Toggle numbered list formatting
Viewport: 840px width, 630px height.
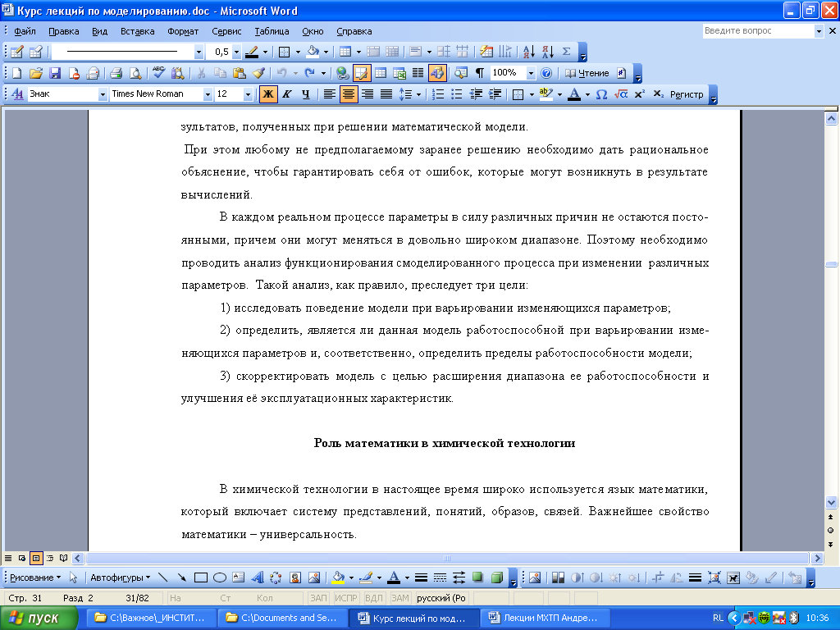(x=438, y=94)
